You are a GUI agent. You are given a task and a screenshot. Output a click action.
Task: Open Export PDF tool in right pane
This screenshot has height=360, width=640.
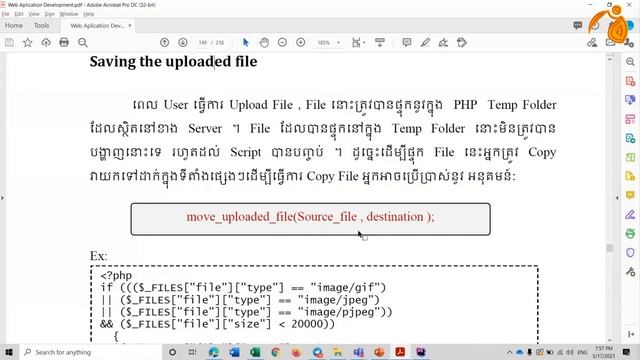[x=630, y=100]
